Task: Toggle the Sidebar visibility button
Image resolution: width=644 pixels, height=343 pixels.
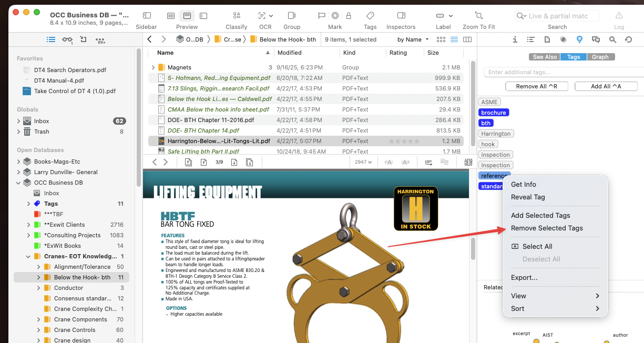Action: (147, 16)
